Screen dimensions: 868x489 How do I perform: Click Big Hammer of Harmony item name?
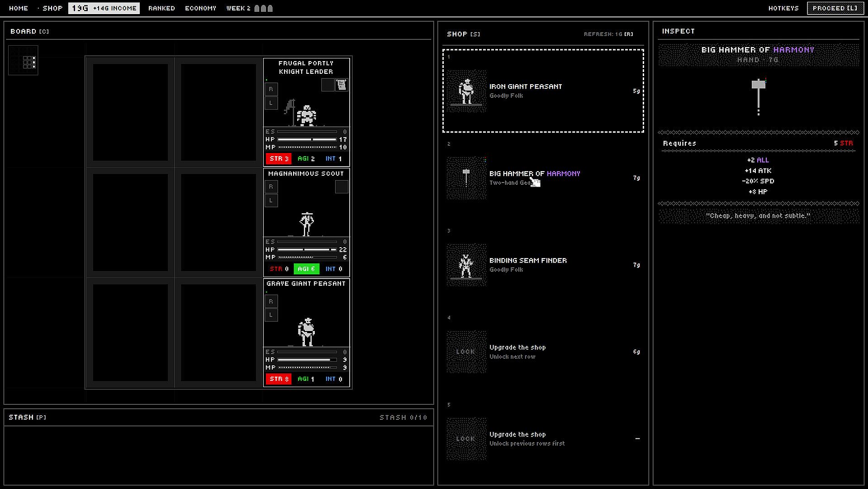coord(535,173)
